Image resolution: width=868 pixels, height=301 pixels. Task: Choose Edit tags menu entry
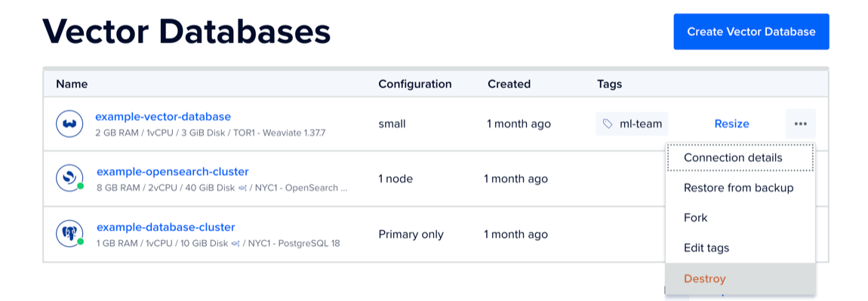point(740,248)
